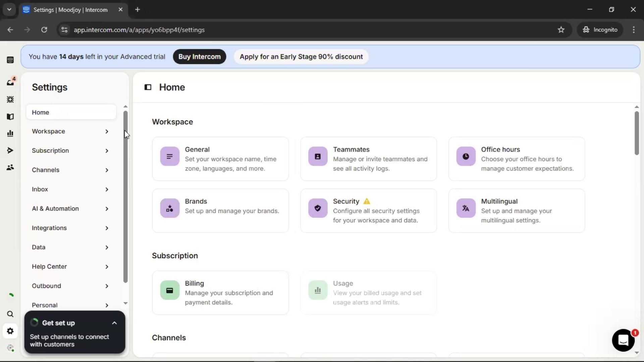Open the Intercom Messenger chat bubble
This screenshot has height=362, width=644.
click(x=623, y=340)
